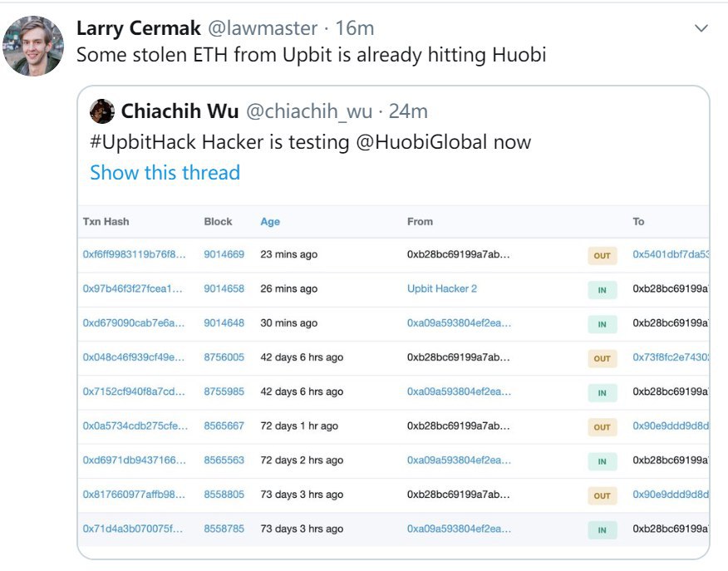Click the Show this thread link
The width and height of the screenshot is (728, 571).
tap(165, 173)
